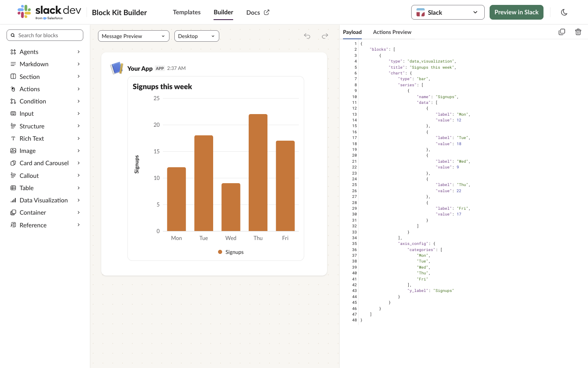Click the Preview in Slack button
Screen dimensions: 588x368
coord(517,12)
